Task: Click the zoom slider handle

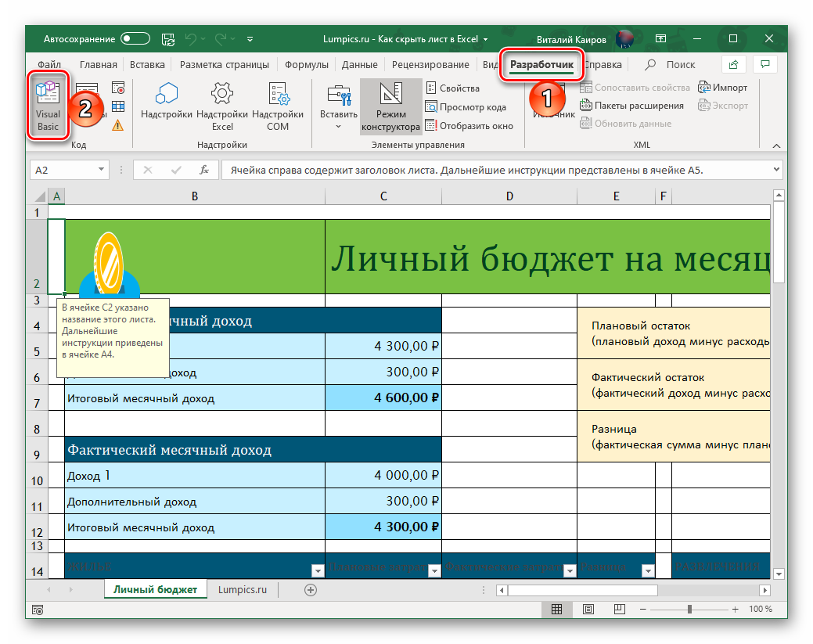Action: (x=689, y=609)
